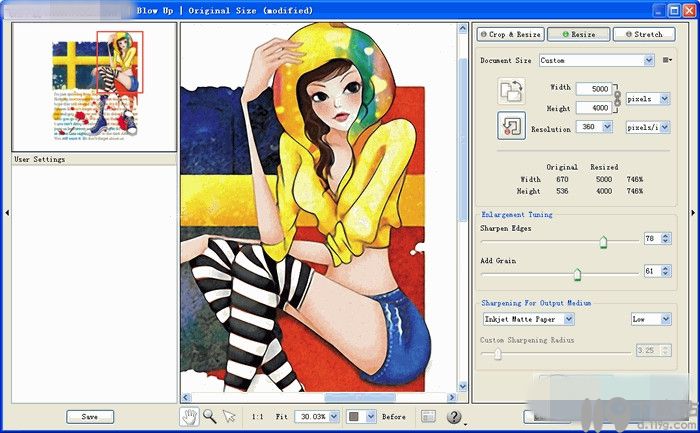700x433 pixels.
Task: Click the original width value 670
Action: coord(562,179)
